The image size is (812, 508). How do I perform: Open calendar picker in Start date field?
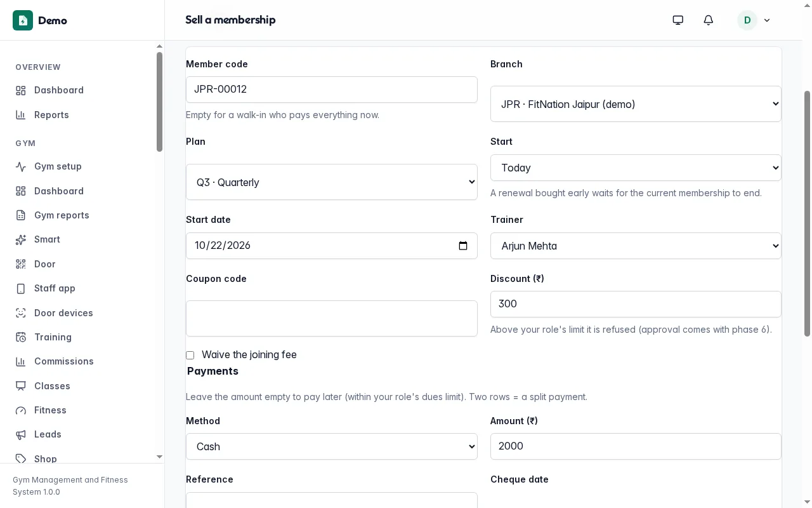coord(463,246)
